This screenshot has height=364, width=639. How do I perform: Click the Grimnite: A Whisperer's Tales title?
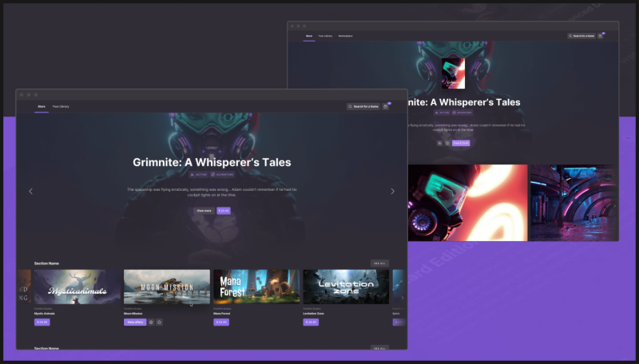[212, 162]
